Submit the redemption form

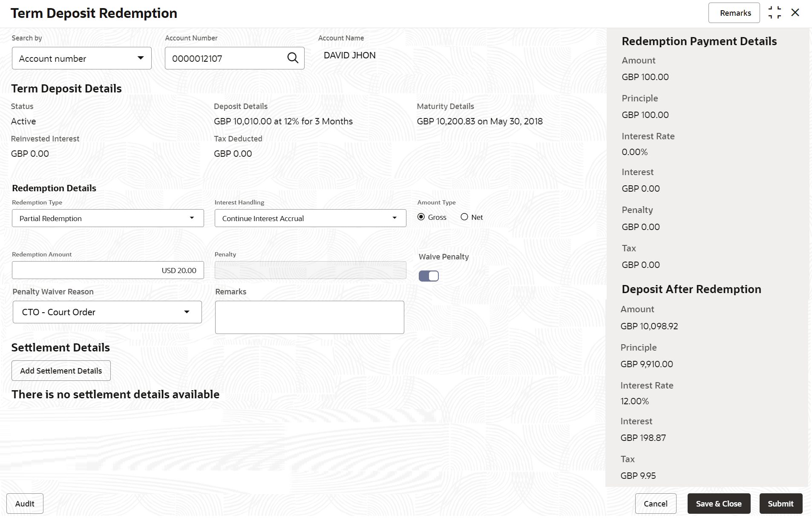(780, 504)
